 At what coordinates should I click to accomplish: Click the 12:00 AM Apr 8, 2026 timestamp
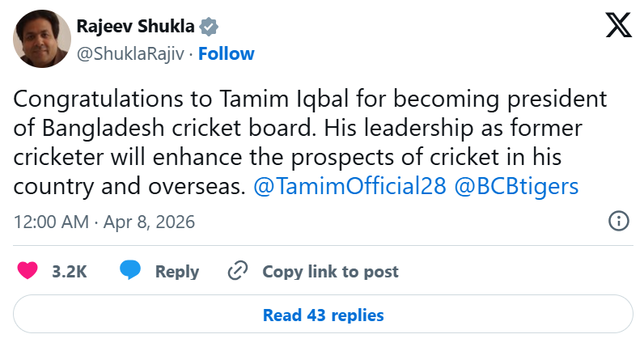pos(104,222)
